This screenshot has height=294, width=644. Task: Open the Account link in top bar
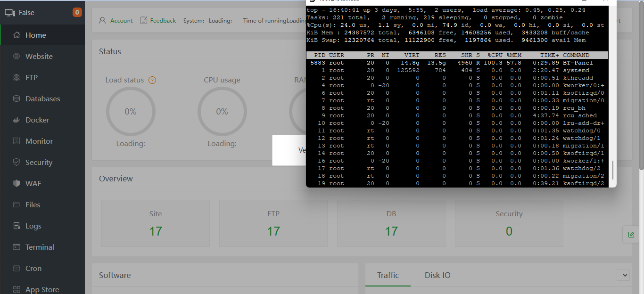(x=122, y=21)
